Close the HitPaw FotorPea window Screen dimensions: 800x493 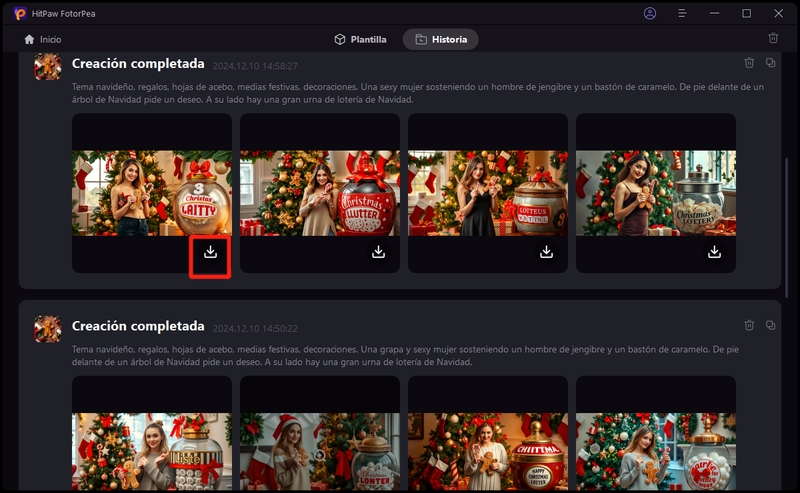tap(778, 13)
